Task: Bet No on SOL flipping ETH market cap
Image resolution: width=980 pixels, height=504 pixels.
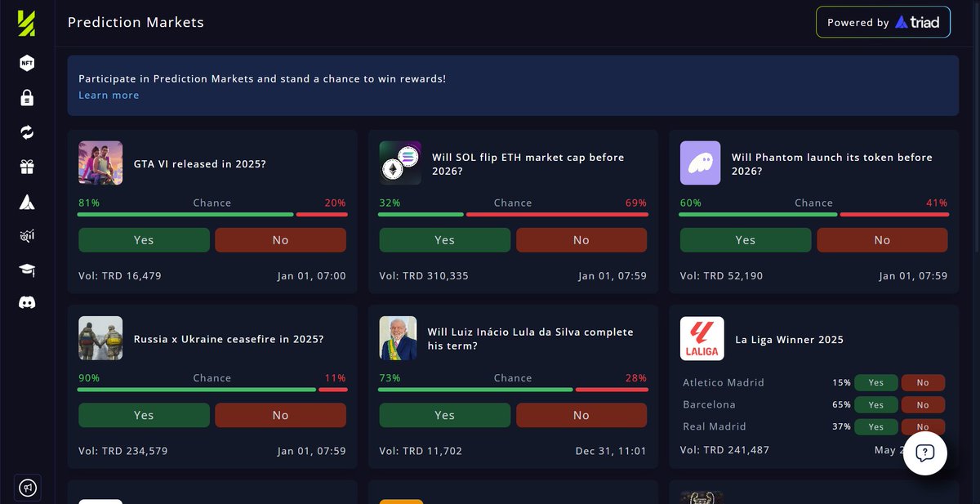Action: [581, 240]
